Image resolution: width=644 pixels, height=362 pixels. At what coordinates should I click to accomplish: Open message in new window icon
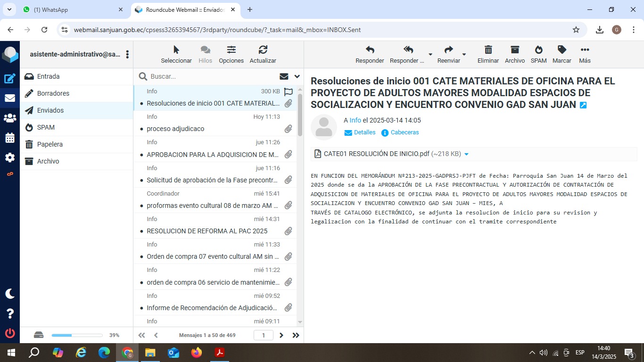(583, 105)
